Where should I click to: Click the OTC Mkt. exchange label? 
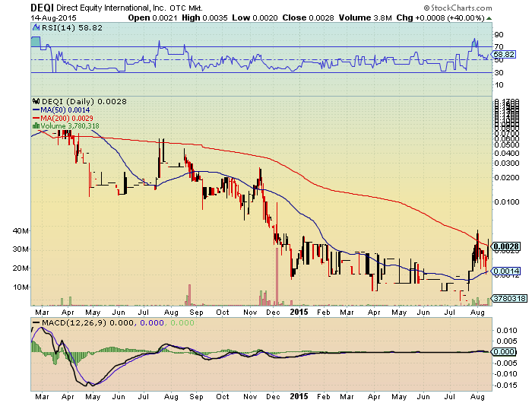tap(186, 8)
